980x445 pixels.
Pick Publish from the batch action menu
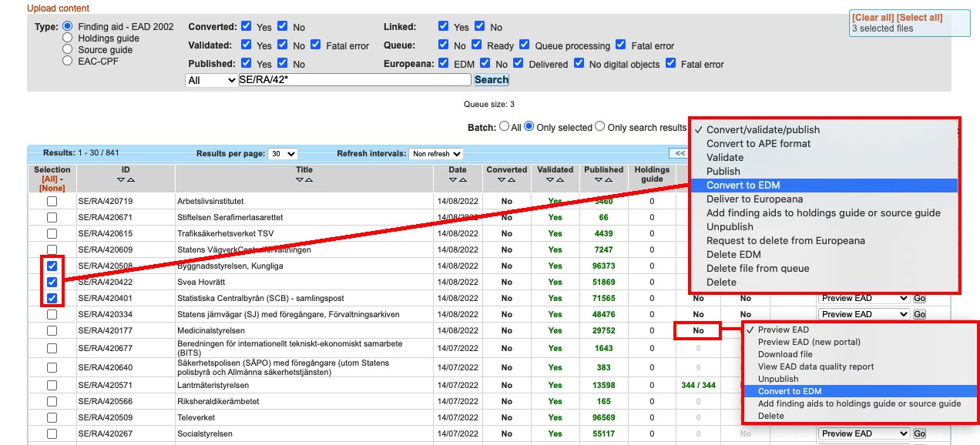point(824,172)
